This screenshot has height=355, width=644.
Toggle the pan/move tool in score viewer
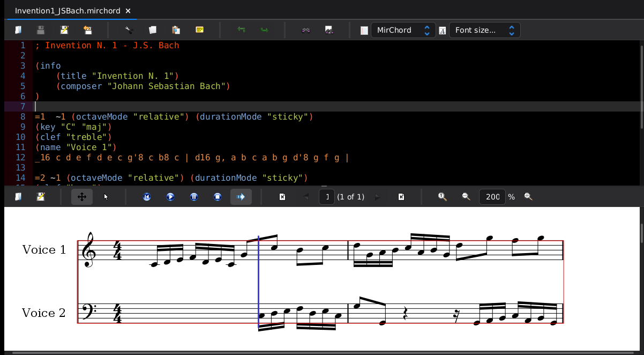tap(82, 197)
